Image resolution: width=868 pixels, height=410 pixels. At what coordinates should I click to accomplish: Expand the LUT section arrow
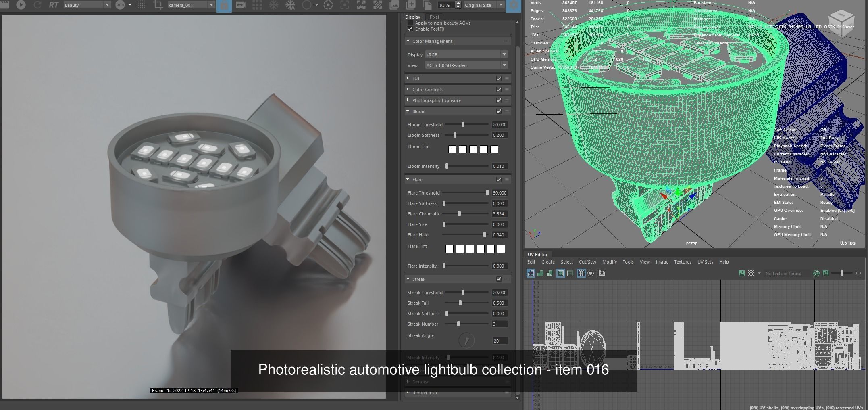click(x=408, y=79)
